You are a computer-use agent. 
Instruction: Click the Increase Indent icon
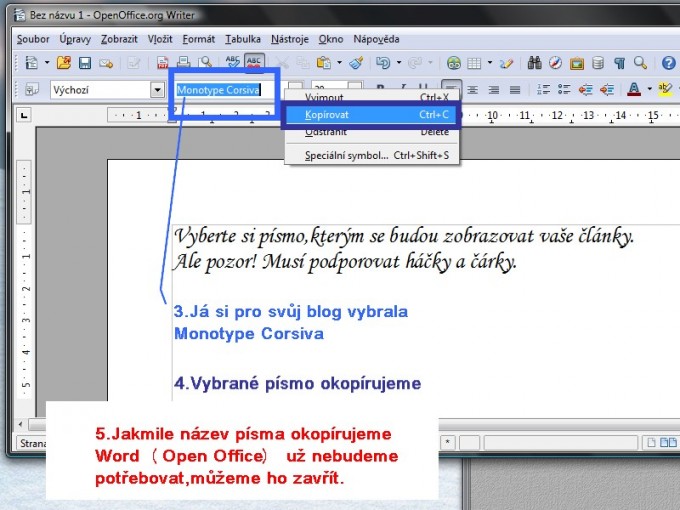pos(607,90)
